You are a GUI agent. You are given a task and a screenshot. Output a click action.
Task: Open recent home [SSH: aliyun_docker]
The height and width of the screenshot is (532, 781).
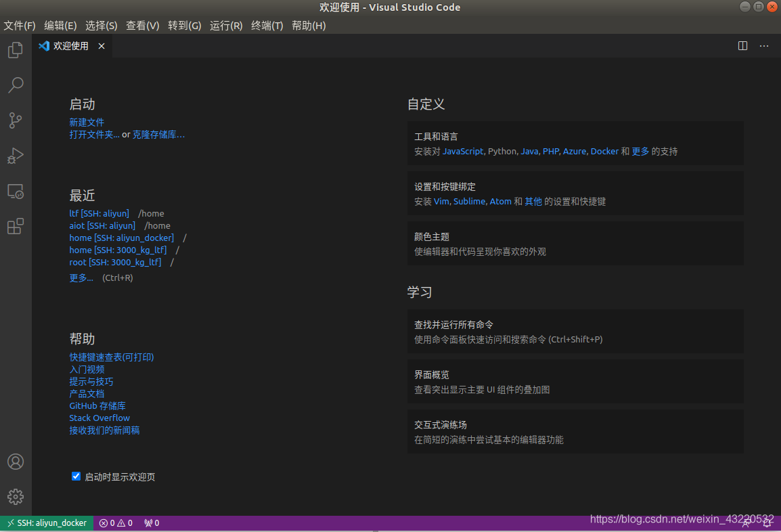point(122,238)
